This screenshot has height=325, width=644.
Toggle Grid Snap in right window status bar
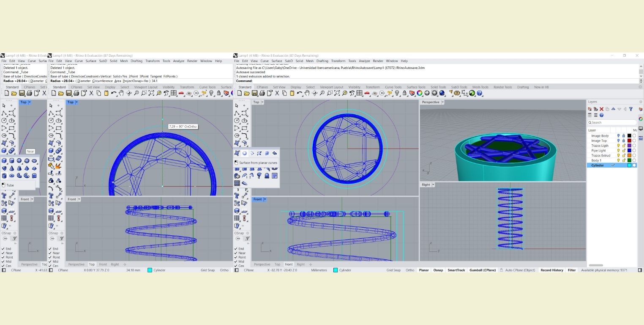(393, 270)
